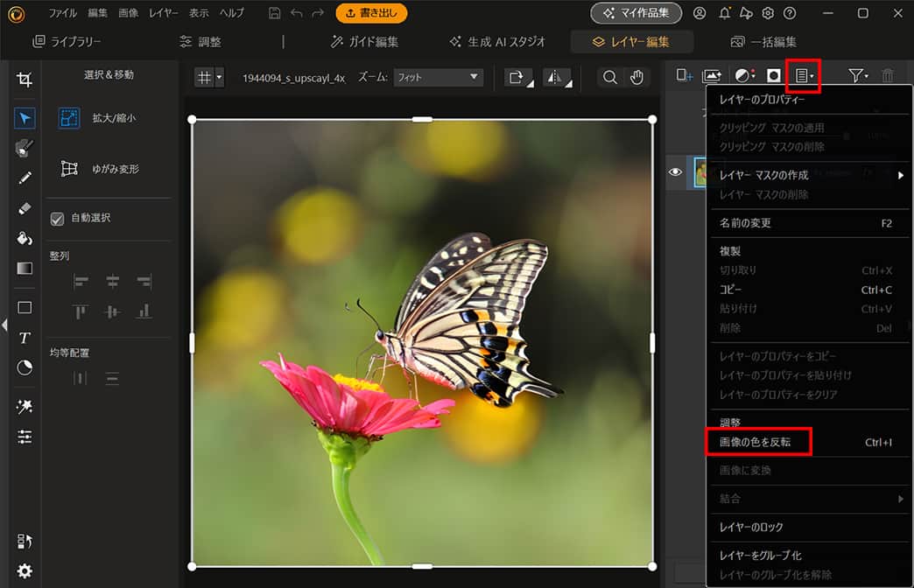914x588 pixels.
Task: Activate the Magic wand tool
Action: [25, 406]
